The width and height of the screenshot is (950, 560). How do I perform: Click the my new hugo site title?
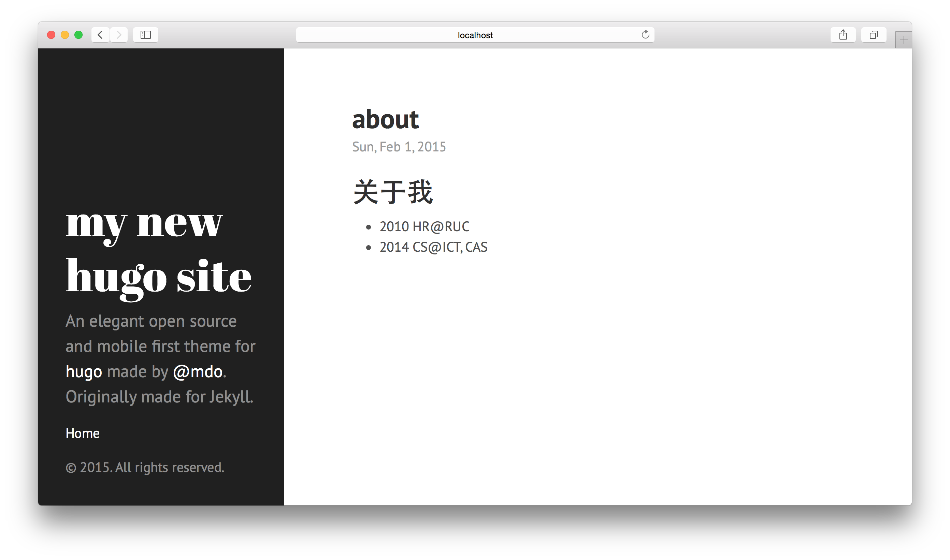coord(159,252)
